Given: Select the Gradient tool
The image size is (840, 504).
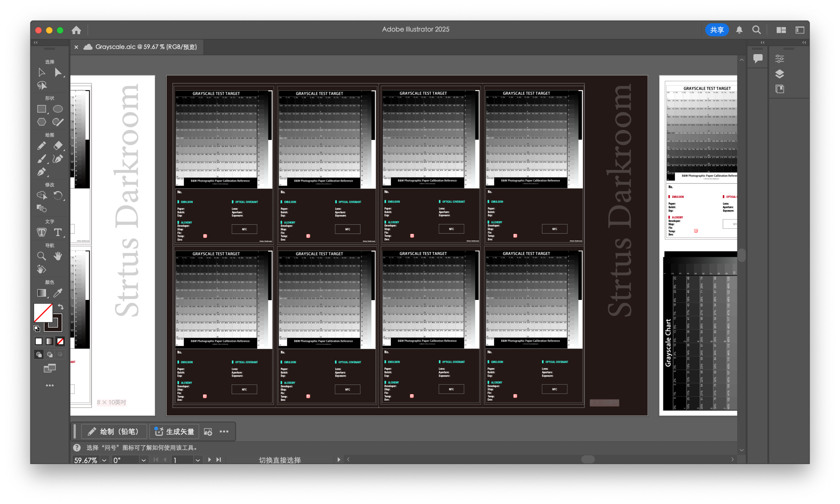Looking at the screenshot, I should pos(42,293).
